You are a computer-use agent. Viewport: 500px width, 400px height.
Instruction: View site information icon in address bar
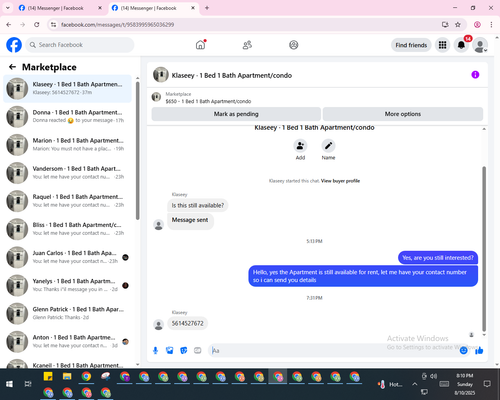click(x=54, y=24)
